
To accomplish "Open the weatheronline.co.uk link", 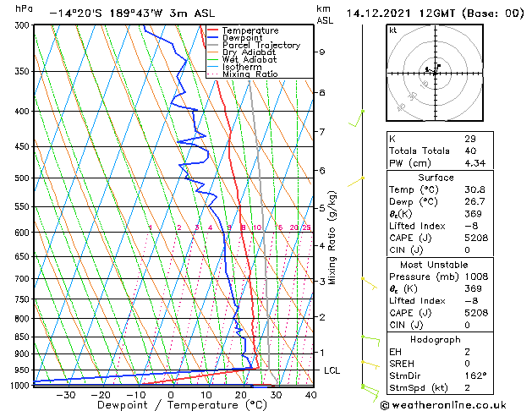I will coord(455,404).
